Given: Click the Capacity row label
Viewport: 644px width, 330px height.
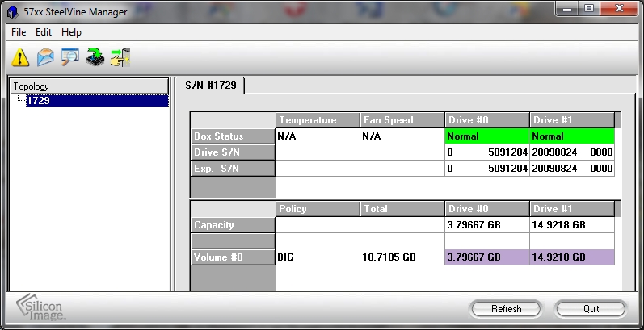Looking at the screenshot, I should click(233, 225).
